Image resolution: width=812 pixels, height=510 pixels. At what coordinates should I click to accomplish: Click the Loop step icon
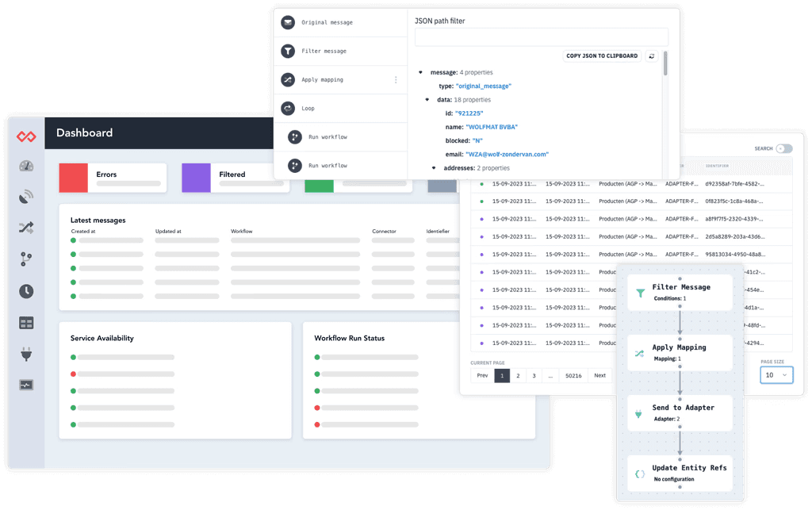pos(288,108)
